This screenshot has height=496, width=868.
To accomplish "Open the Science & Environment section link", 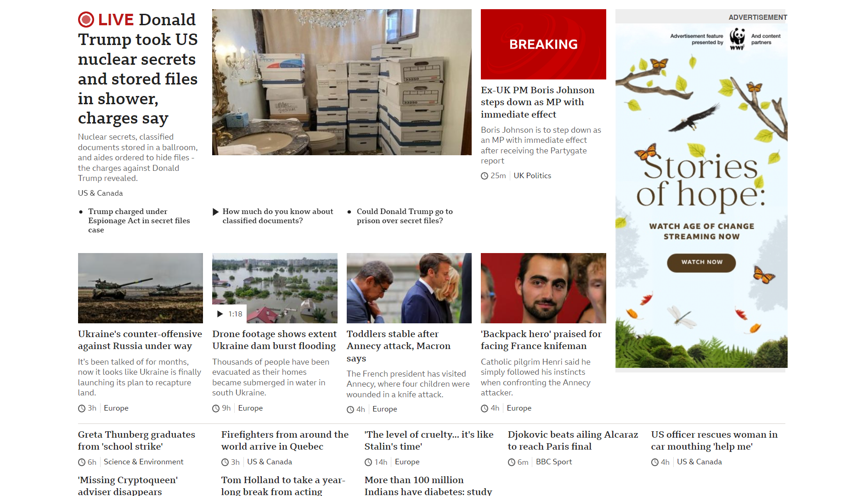I will [143, 462].
